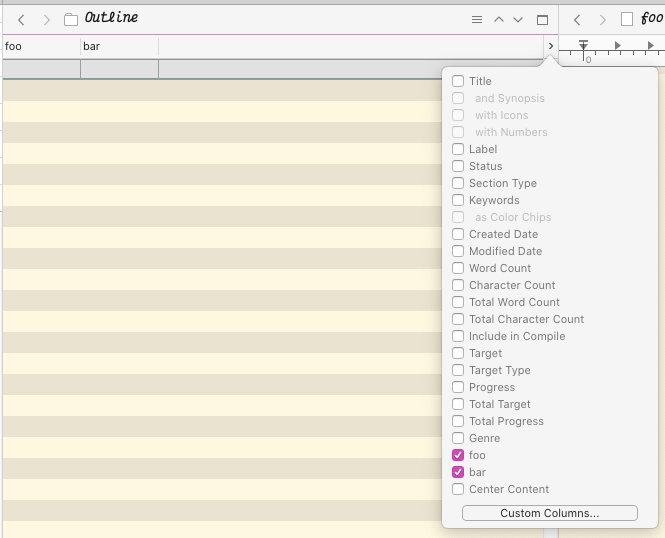Click the back arrow in Outline header
The width and height of the screenshot is (665, 538).
click(21, 19)
